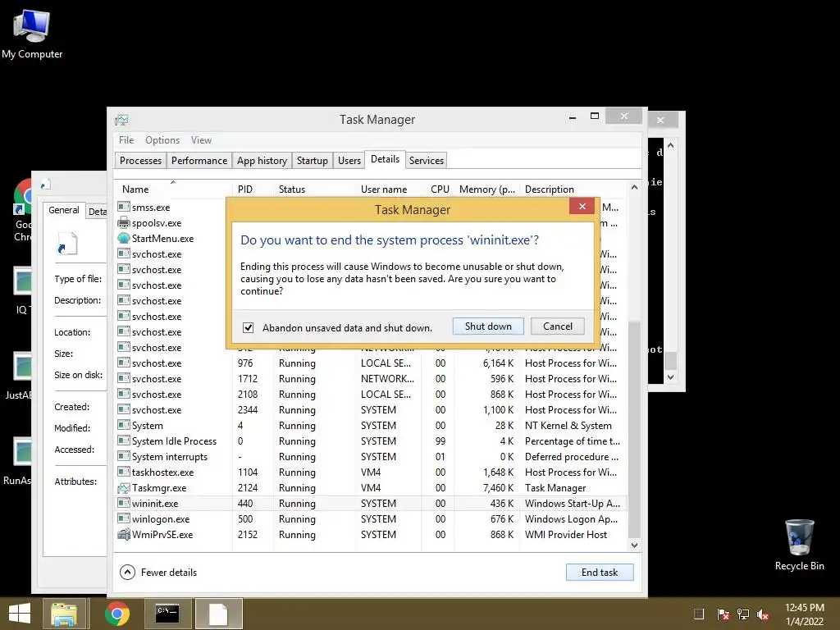840x630 pixels.
Task: Switch to the App history tab
Action: coord(262,161)
